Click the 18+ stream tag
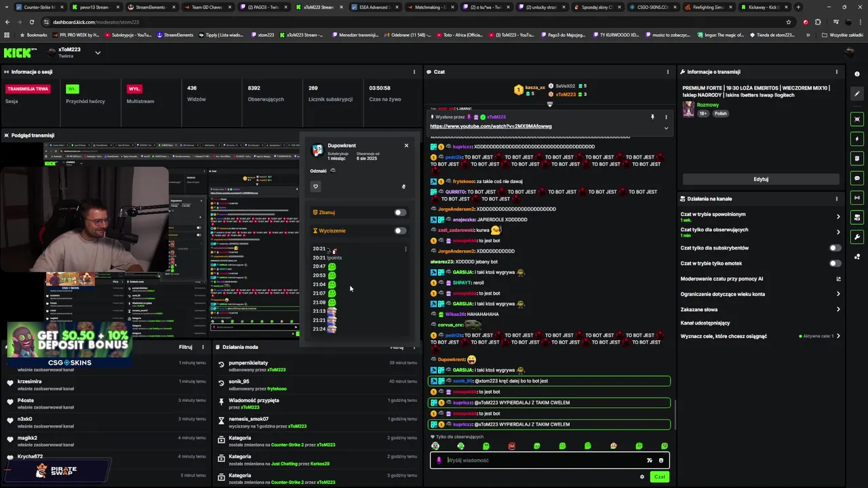This screenshot has width=868, height=488. click(703, 113)
